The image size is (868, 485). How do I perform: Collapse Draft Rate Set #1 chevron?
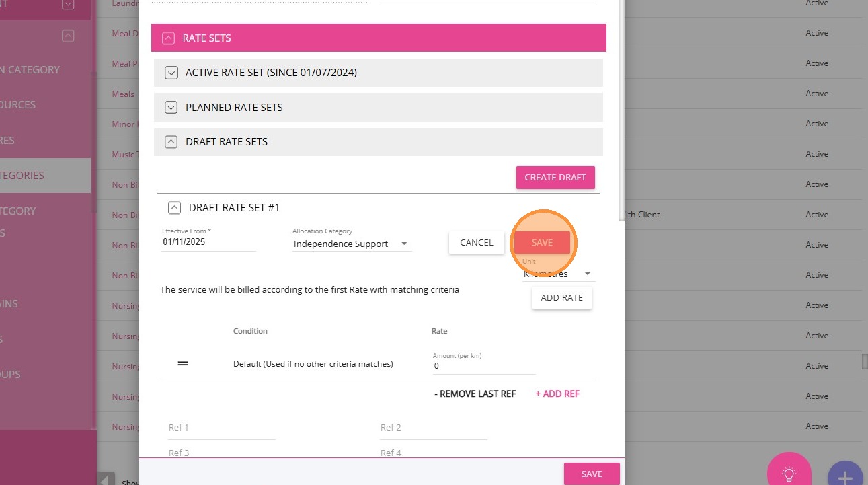click(174, 208)
